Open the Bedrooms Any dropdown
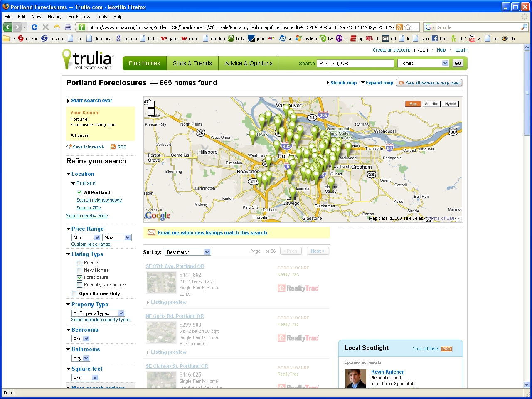 [x=81, y=339]
